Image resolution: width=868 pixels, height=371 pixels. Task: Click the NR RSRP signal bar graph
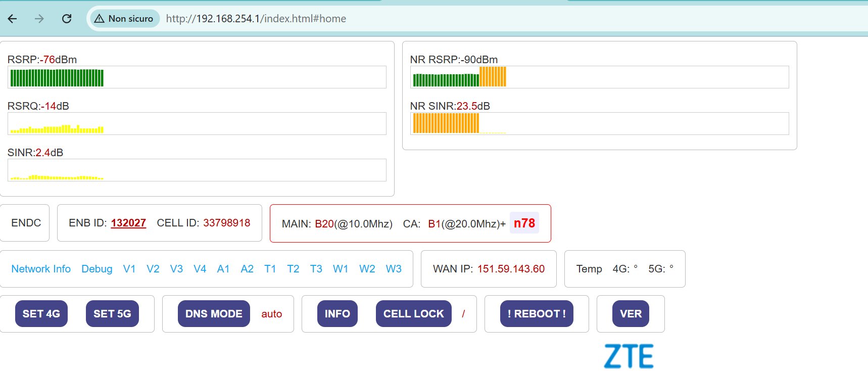[x=599, y=77]
